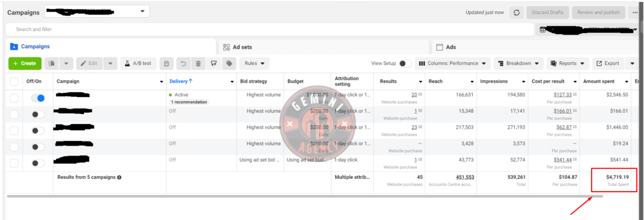Click the info icon beside Results from 5 campaigns
This screenshot has width=644, height=220.
coord(119,177)
